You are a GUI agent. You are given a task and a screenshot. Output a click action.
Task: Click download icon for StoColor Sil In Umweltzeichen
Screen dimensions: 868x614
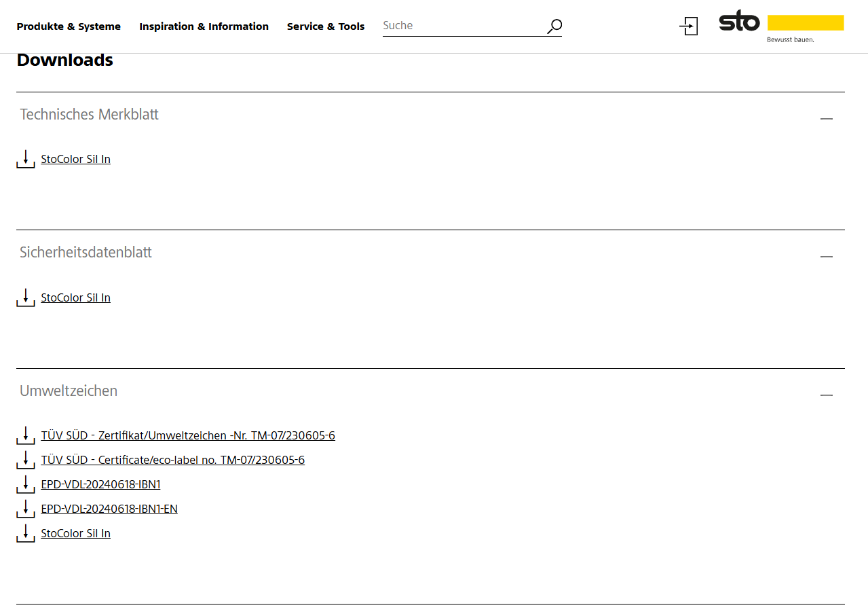click(x=25, y=534)
